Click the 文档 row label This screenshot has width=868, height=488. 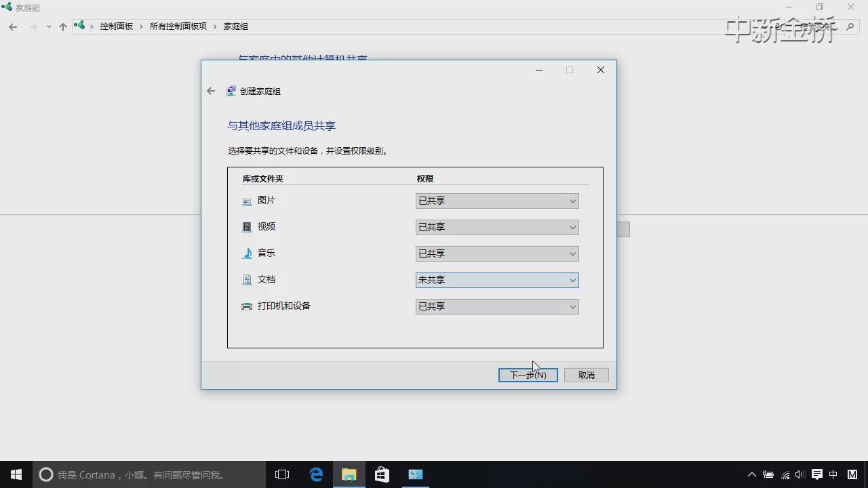(x=267, y=280)
